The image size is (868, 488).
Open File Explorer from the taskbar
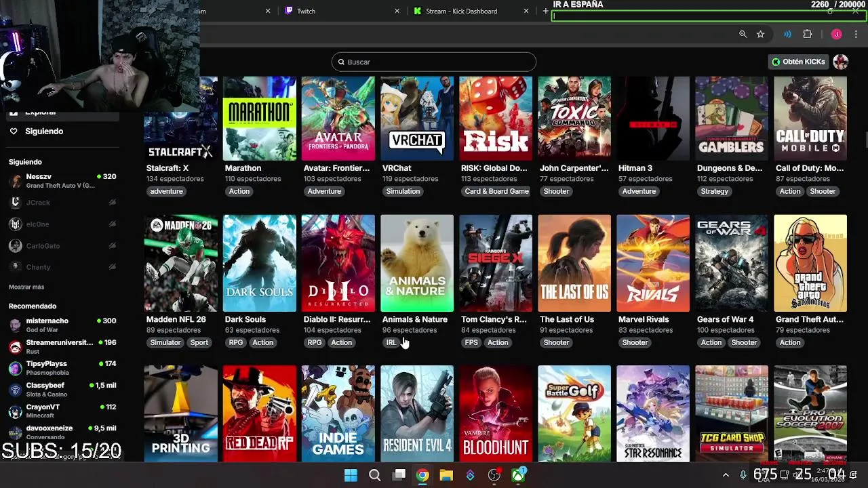pos(446,475)
